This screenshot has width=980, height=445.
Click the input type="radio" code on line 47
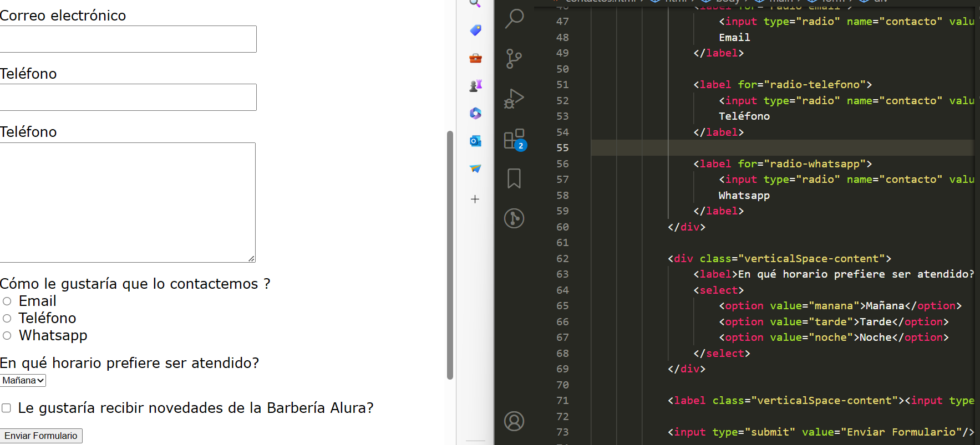(846, 22)
